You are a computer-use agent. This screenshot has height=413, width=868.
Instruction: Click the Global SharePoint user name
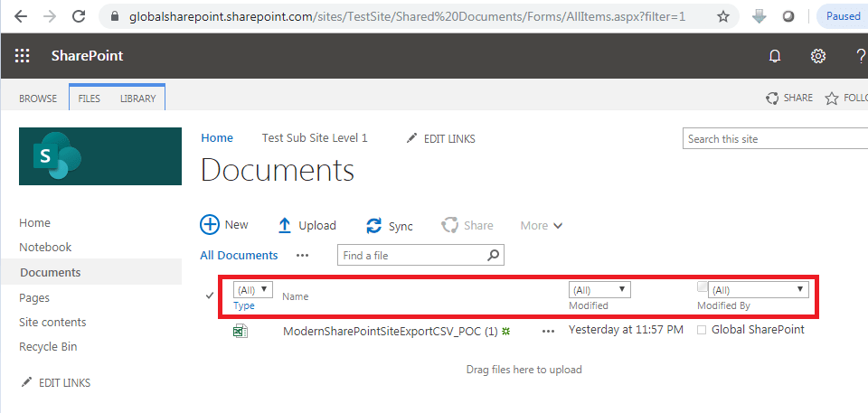758,329
